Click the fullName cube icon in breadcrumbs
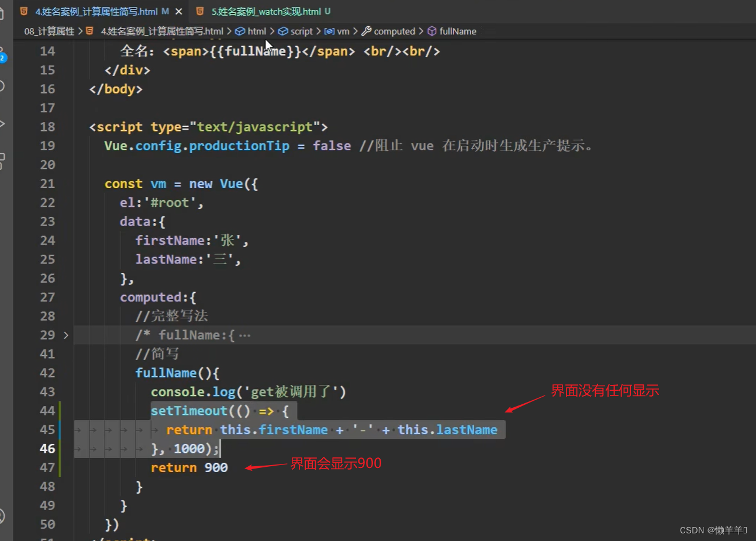Viewport: 756px width, 541px height. 432,32
